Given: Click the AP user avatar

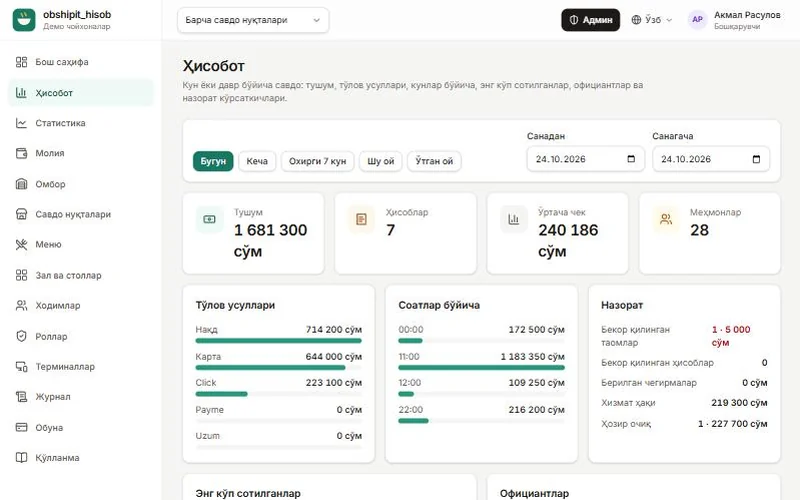Looking at the screenshot, I should pos(697,19).
